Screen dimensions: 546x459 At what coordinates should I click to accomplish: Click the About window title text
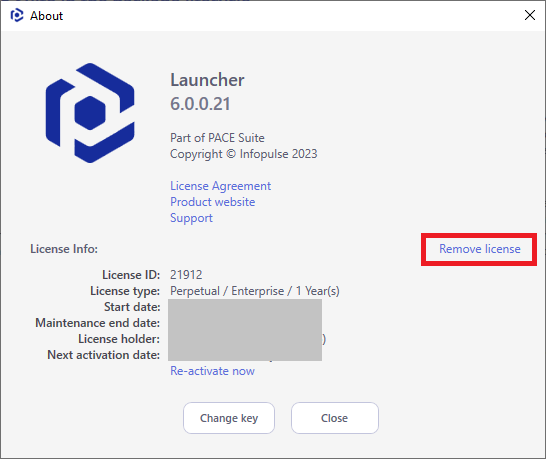click(x=46, y=16)
